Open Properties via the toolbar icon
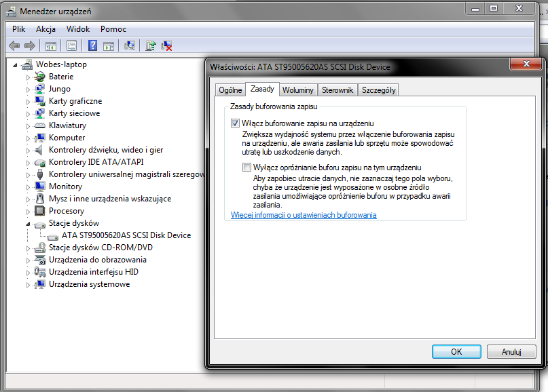Viewport: 548px width, 392px height. click(71, 45)
